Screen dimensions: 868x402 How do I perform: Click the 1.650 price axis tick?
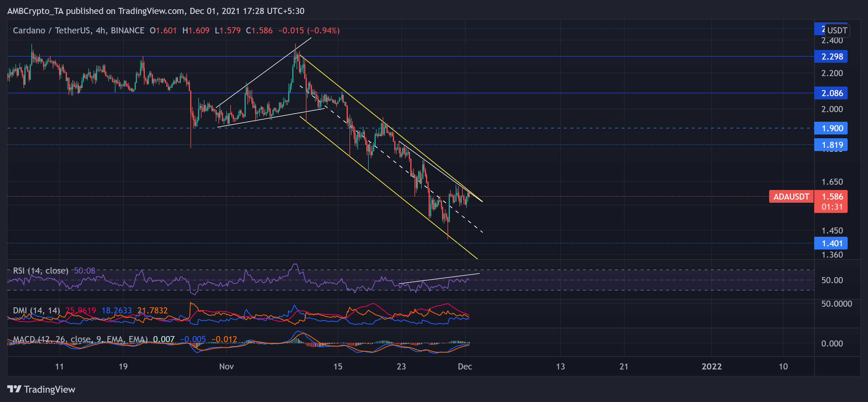832,182
